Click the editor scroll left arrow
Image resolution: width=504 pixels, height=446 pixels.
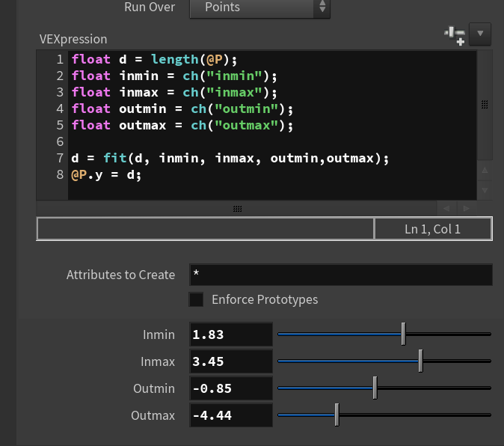click(446, 209)
